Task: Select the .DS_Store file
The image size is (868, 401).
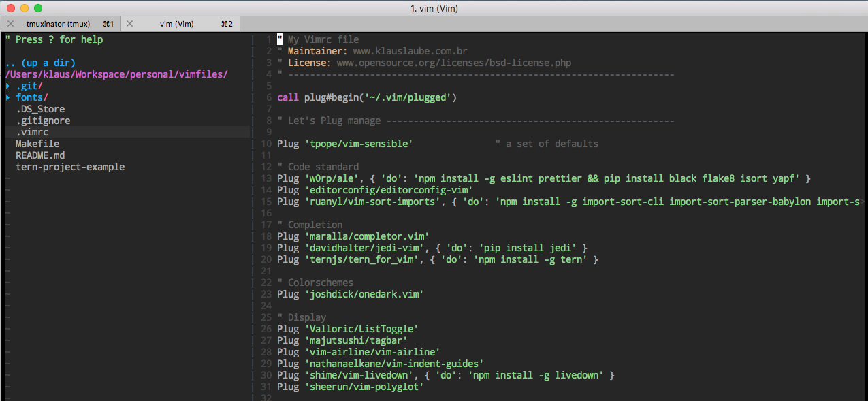Action: [40, 109]
